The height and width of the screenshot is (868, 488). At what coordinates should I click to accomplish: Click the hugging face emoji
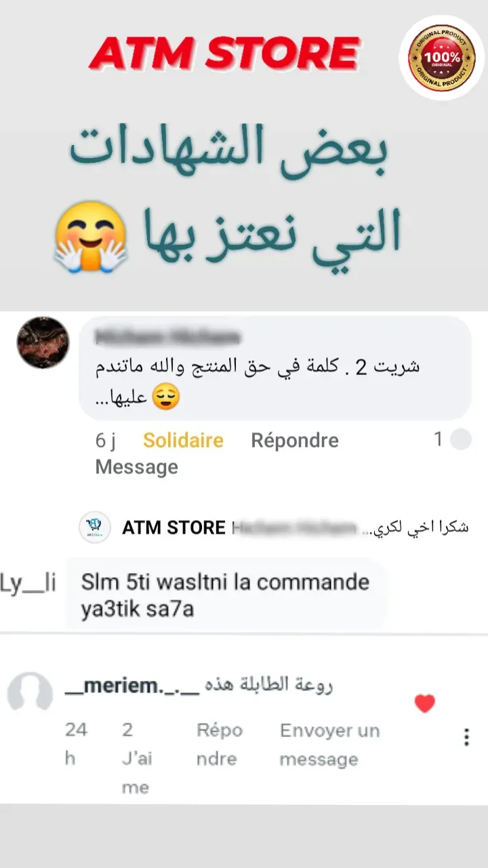pyautogui.click(x=91, y=237)
